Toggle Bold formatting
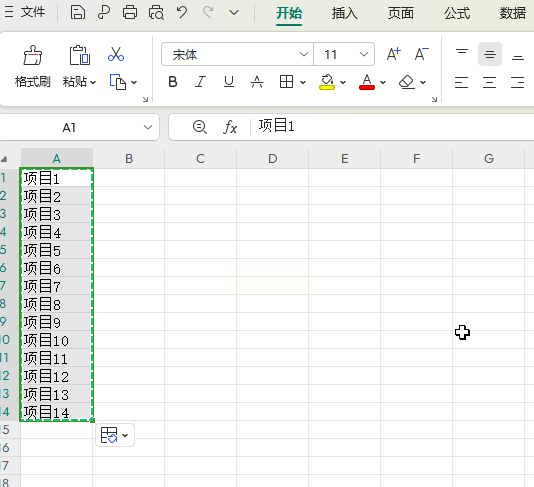The height and width of the screenshot is (487, 534). 173,82
